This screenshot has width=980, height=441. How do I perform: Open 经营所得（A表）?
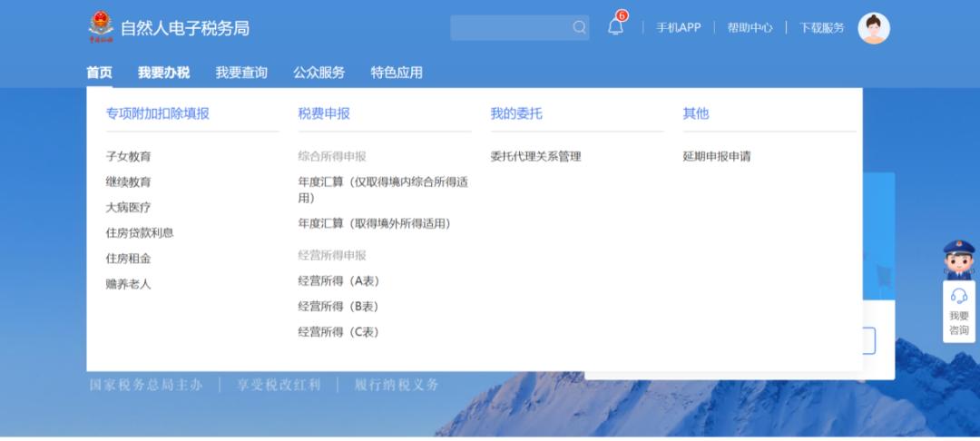340,281
